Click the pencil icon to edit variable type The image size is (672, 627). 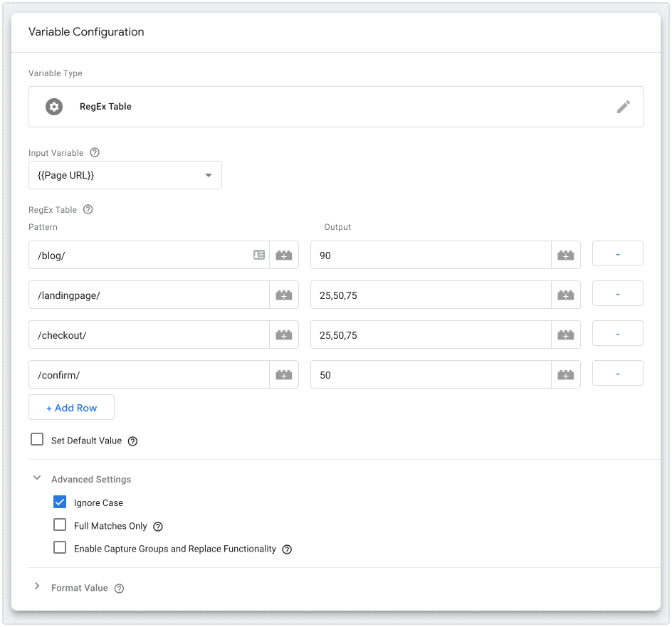pos(624,106)
